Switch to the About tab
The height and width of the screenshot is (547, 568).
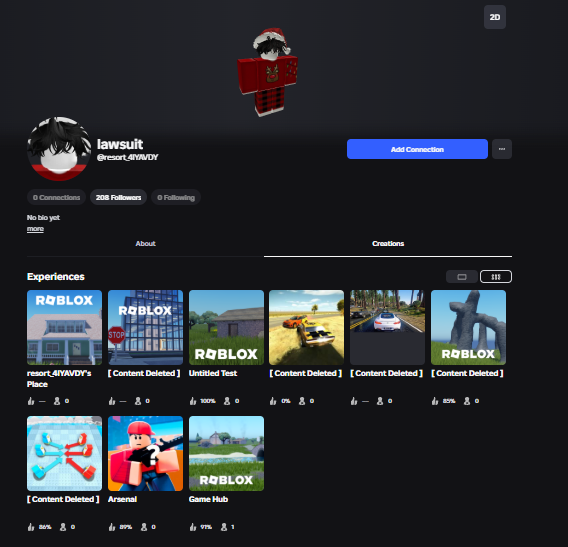click(145, 243)
